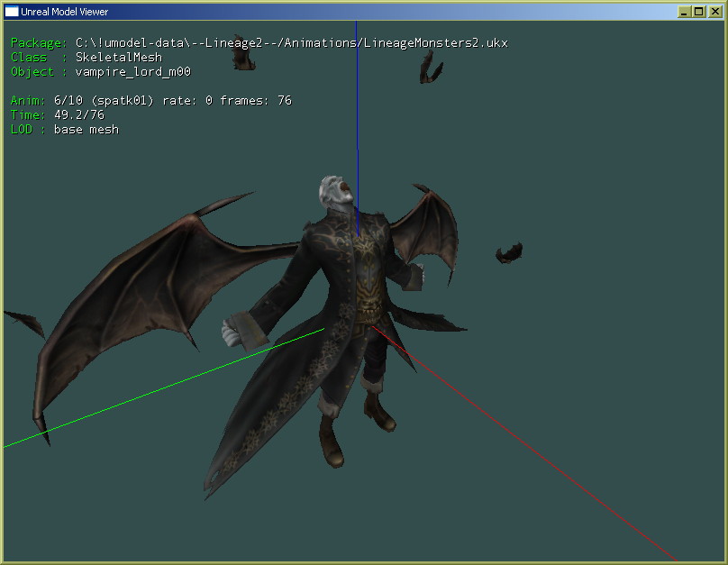Click the frames: 76 text
728x565 pixels.
point(256,100)
